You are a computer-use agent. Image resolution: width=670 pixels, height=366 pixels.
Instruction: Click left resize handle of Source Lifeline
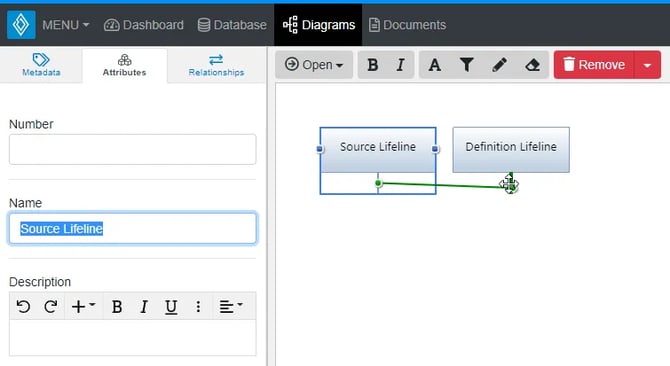(x=320, y=149)
